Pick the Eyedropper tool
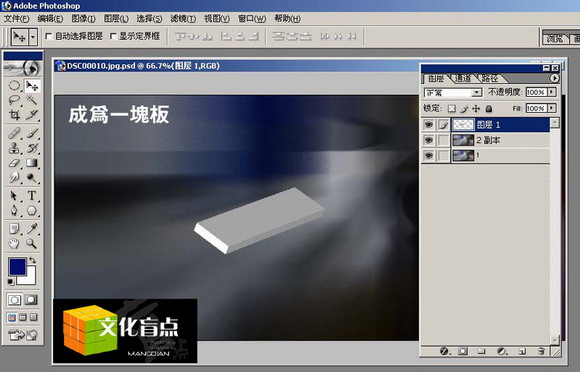The height and width of the screenshot is (372, 580). click(x=32, y=229)
